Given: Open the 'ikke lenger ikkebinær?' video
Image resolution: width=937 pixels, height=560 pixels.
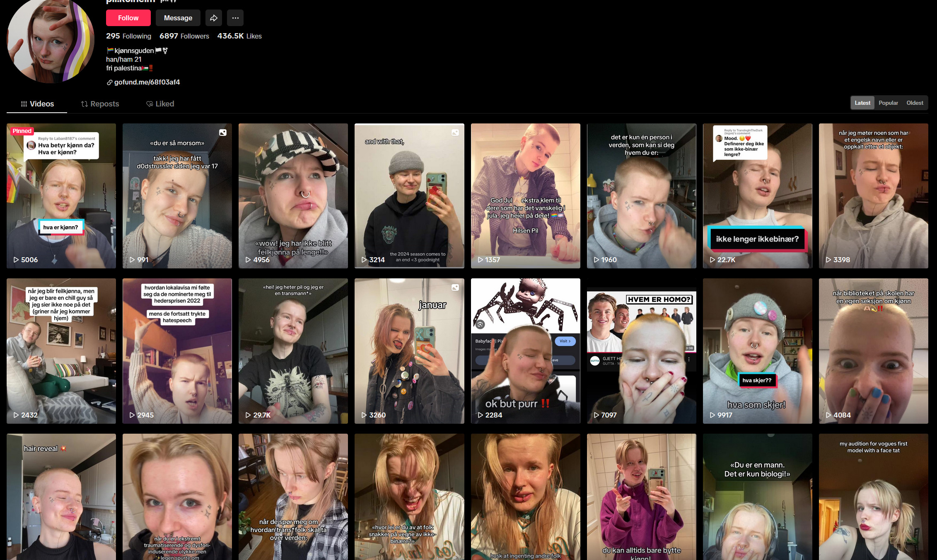Looking at the screenshot, I should pos(758,196).
